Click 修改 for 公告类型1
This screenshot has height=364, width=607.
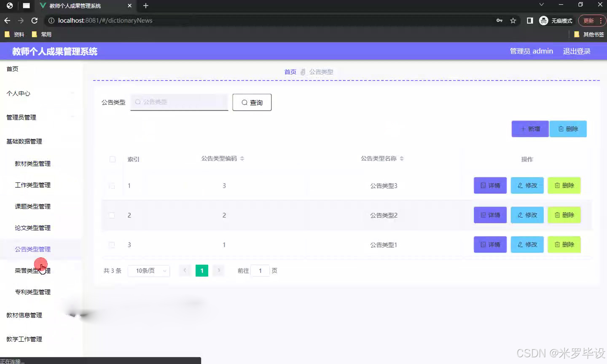(x=527, y=244)
